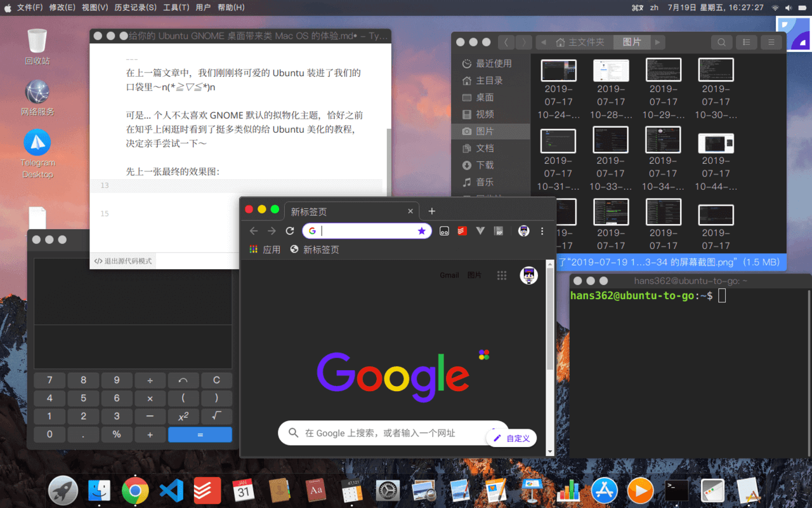This screenshot has height=508, width=812.
Task: Click the calculator C clear button
Action: coord(216,380)
